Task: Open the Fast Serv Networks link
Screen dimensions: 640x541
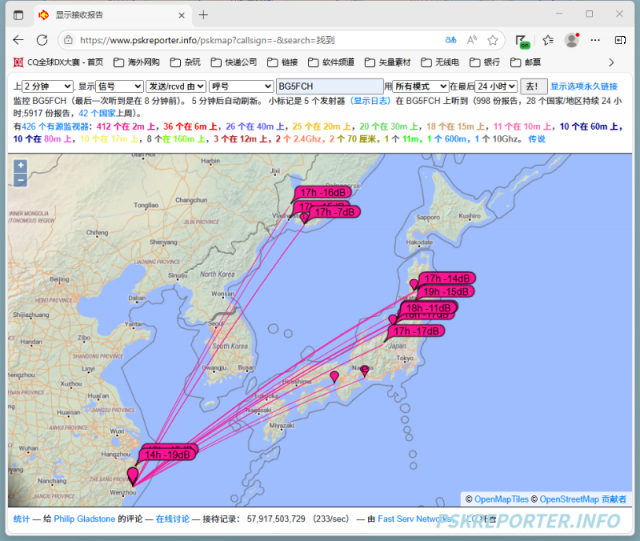Action: [x=414, y=519]
